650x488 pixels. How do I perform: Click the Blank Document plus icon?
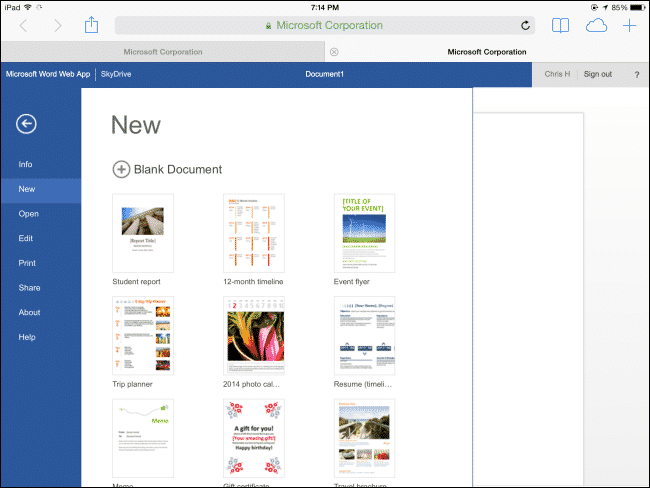(x=121, y=169)
